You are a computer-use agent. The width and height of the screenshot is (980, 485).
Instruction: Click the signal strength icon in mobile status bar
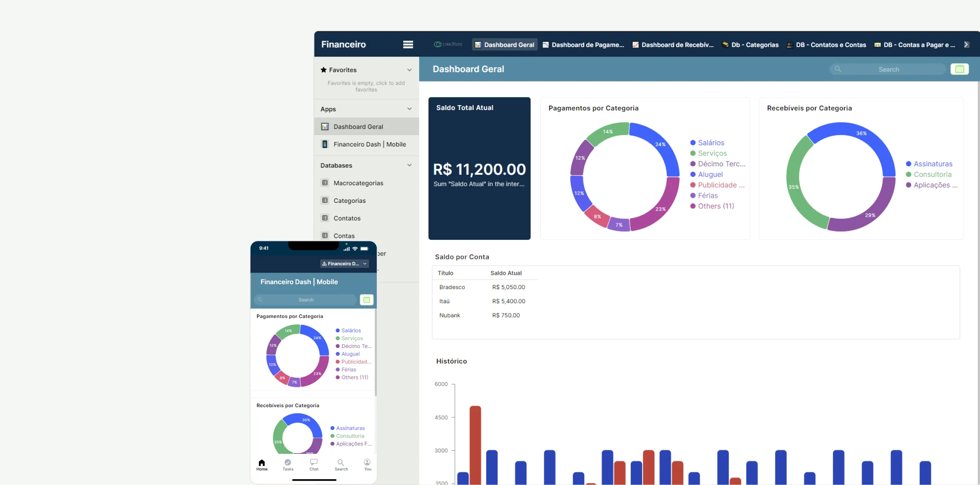click(x=347, y=249)
